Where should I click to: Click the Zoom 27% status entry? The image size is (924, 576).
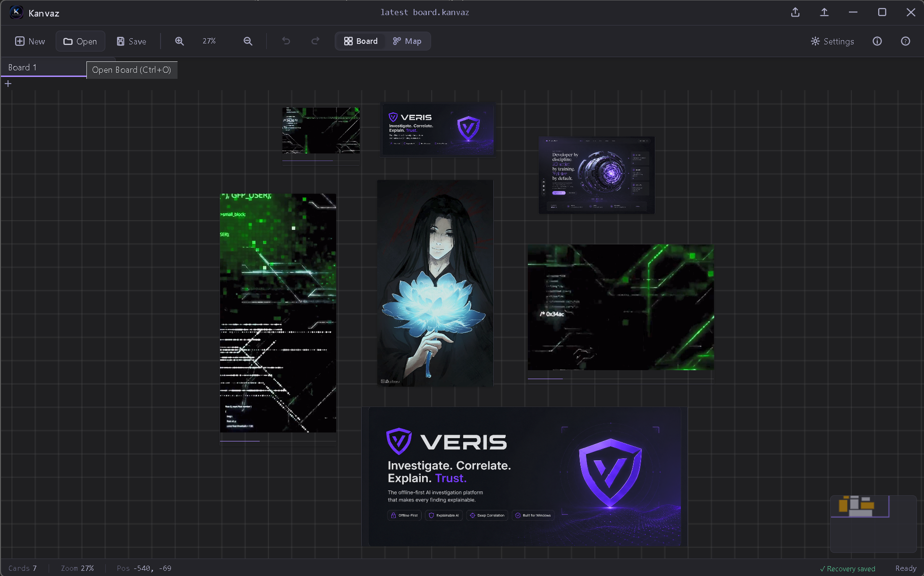click(77, 568)
